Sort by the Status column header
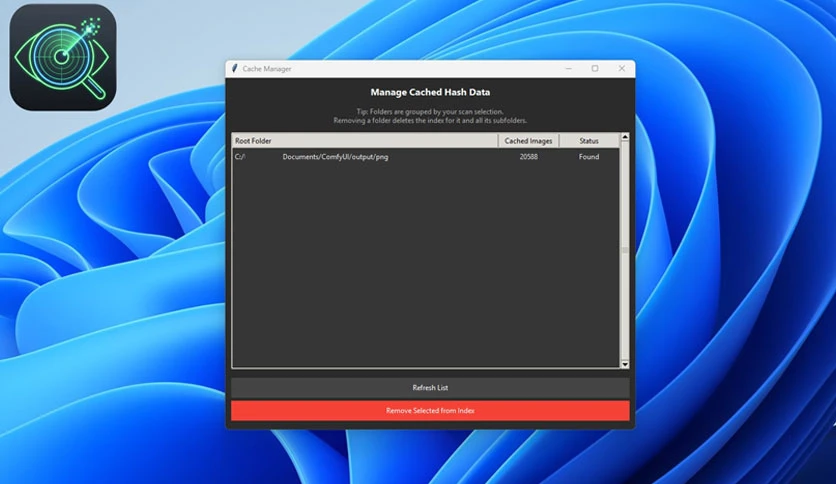 (589, 141)
